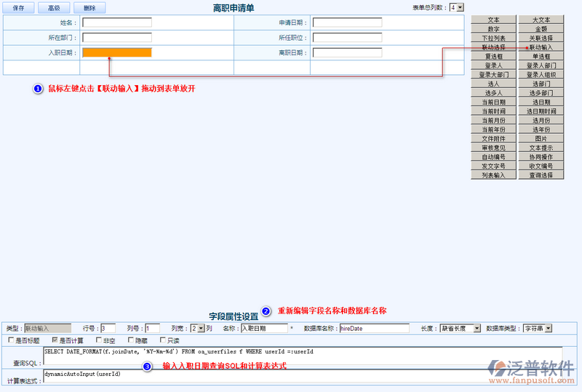Select the orange 入职日期 field
This screenshot has width=582, height=392.
click(x=117, y=52)
